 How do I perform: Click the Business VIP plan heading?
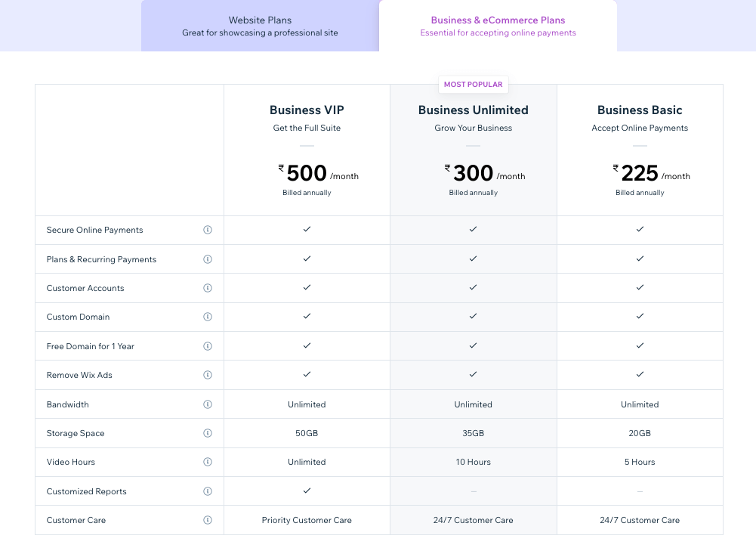pyautogui.click(x=307, y=110)
